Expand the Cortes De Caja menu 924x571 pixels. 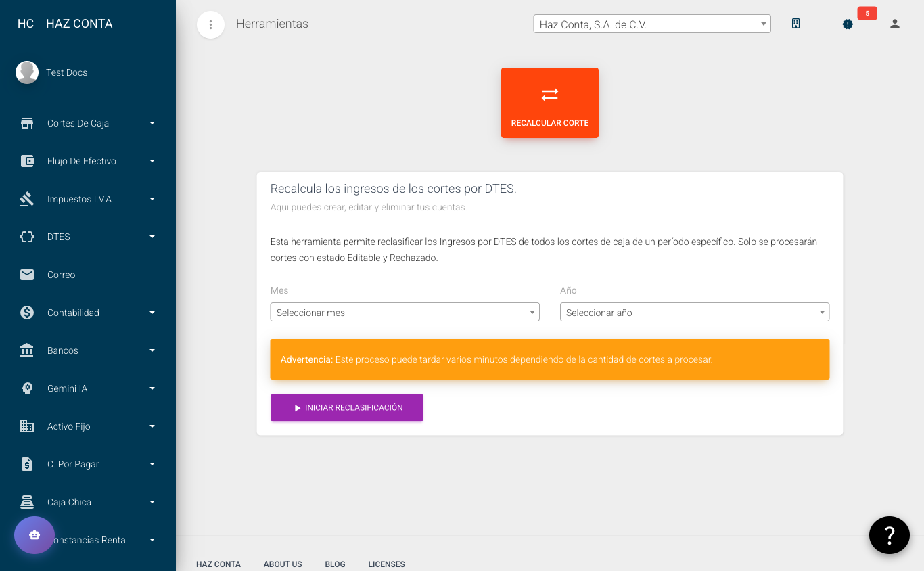coord(88,123)
